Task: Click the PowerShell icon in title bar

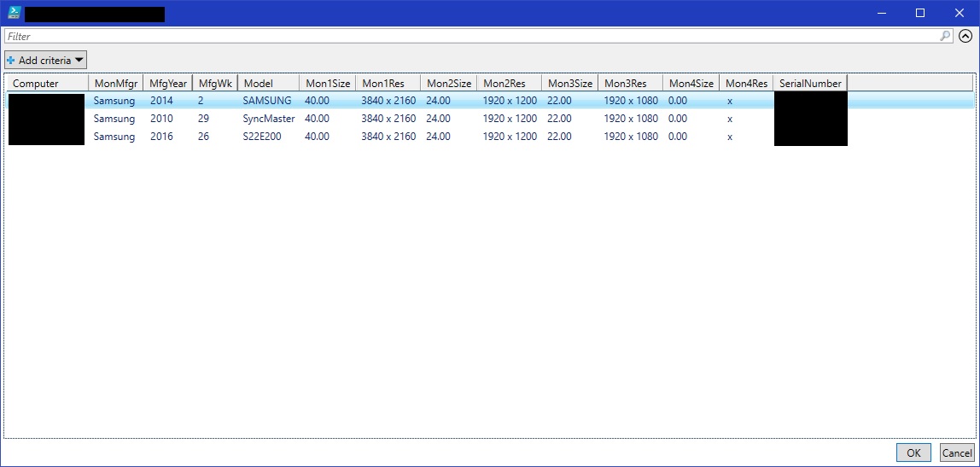Action: [x=13, y=13]
